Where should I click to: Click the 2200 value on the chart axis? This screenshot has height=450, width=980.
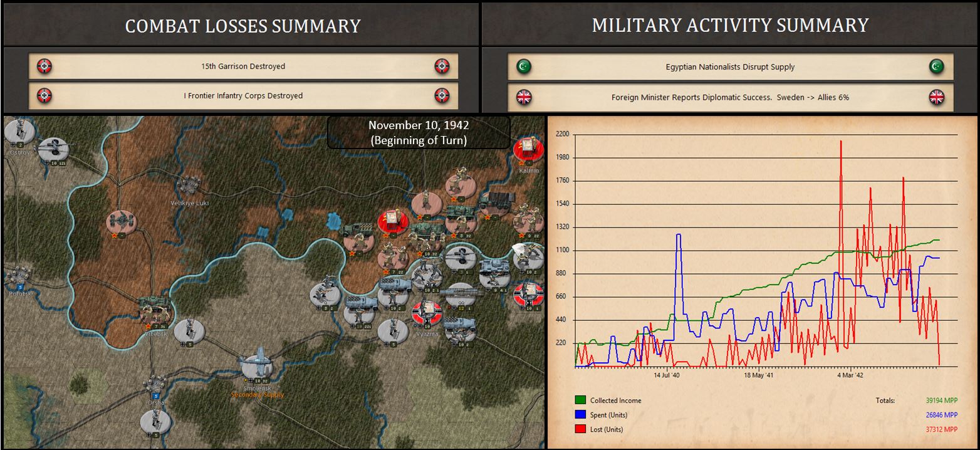tap(562, 134)
